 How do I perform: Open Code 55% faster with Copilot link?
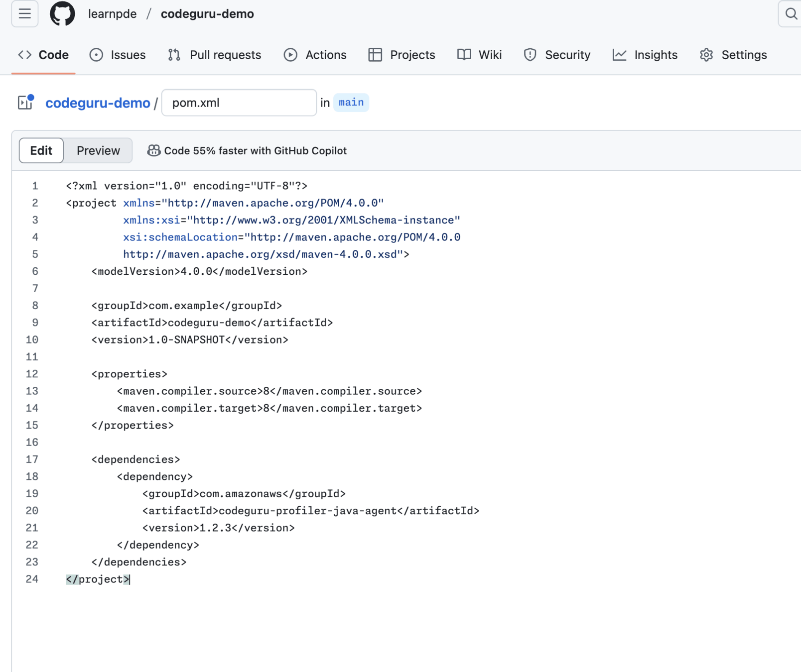255,150
